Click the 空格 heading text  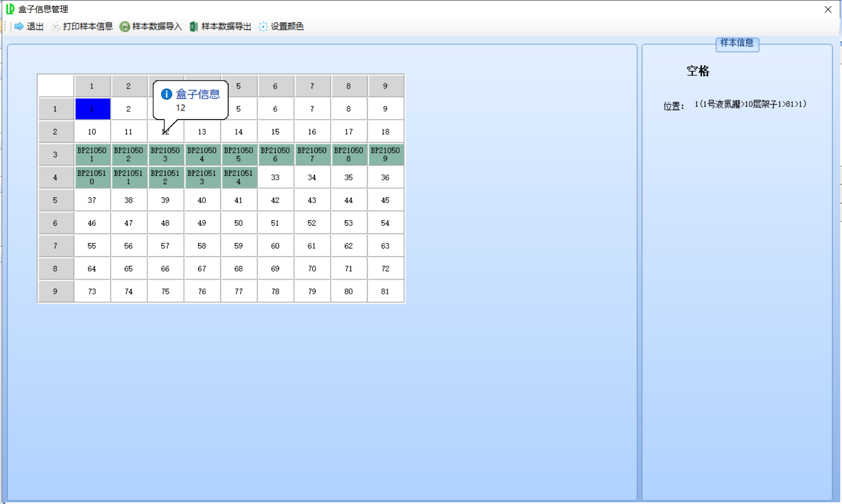pyautogui.click(x=698, y=71)
